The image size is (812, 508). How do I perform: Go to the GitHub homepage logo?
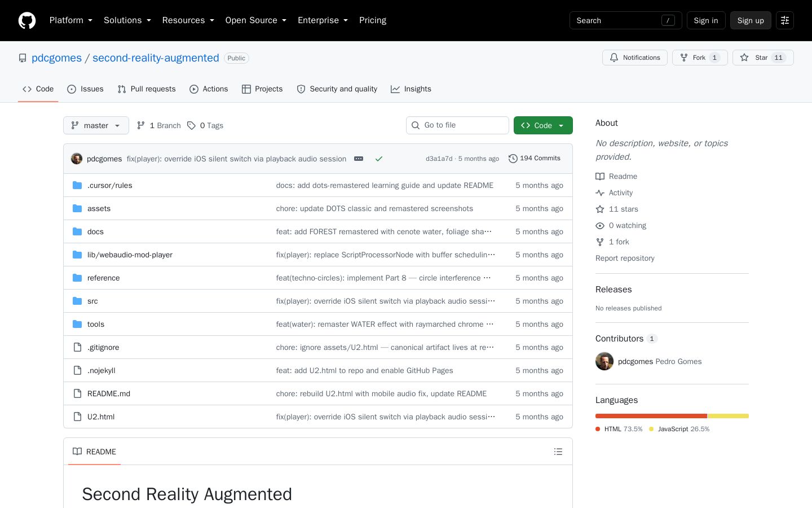tap(27, 20)
